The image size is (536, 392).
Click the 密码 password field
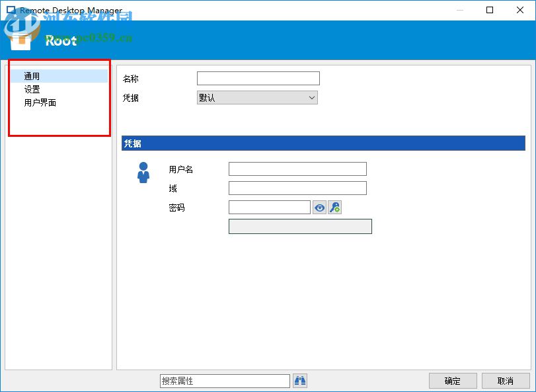[x=269, y=207]
